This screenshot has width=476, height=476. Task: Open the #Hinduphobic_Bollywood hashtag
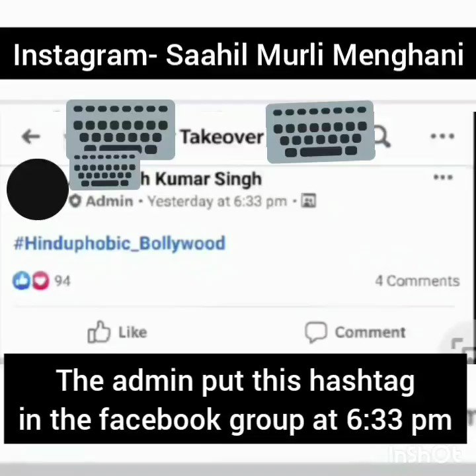[120, 243]
